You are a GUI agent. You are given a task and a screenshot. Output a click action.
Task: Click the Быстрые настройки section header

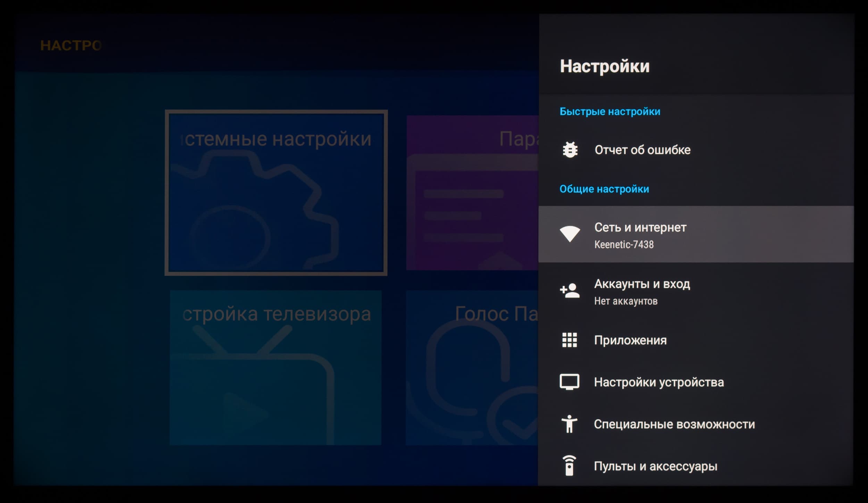pos(610,112)
